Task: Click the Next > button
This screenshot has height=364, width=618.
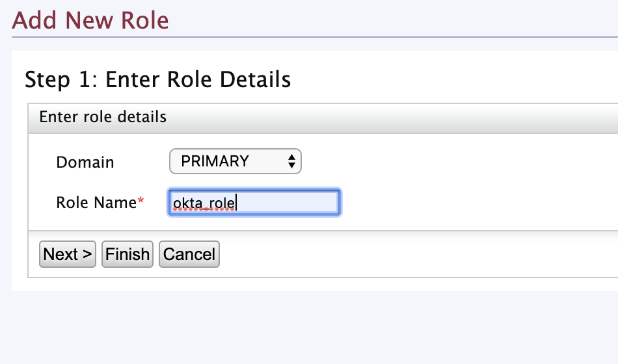Action: [68, 254]
